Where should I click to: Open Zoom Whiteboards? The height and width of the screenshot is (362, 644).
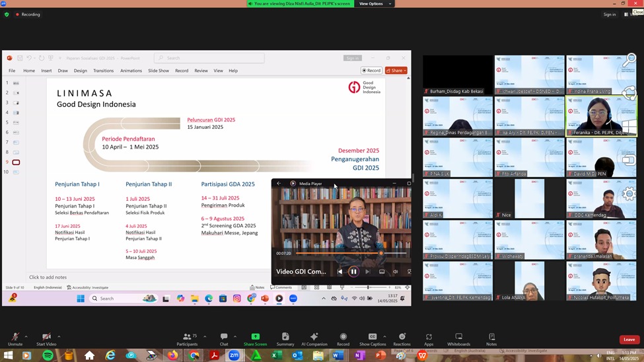pyautogui.click(x=459, y=340)
